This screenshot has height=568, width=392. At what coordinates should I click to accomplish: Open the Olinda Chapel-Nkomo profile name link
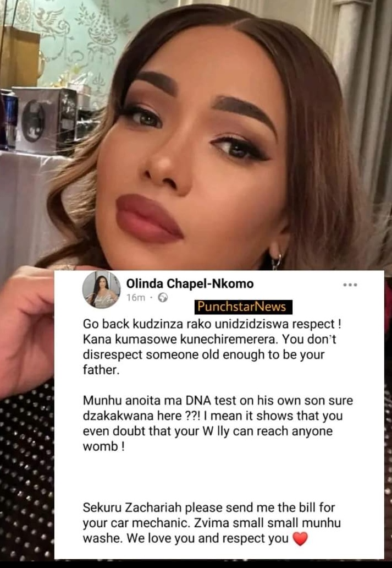[x=190, y=283]
